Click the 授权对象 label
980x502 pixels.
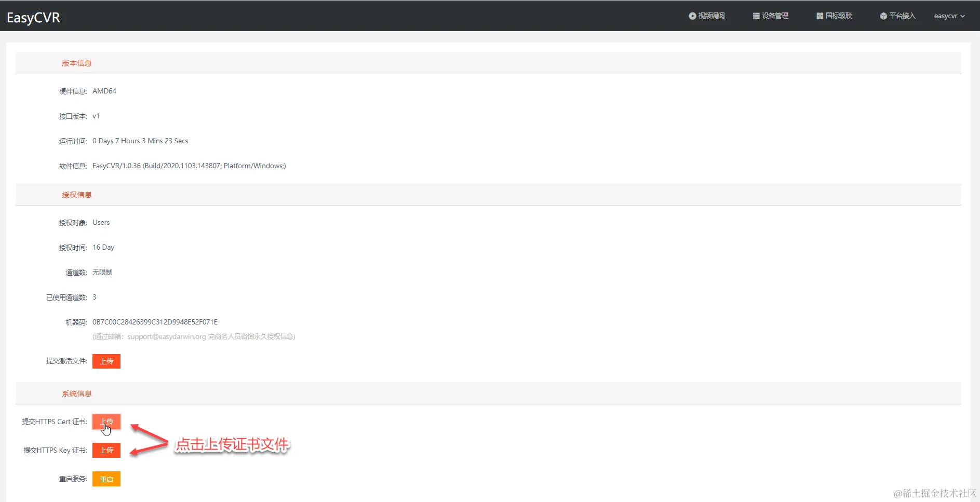tap(73, 223)
